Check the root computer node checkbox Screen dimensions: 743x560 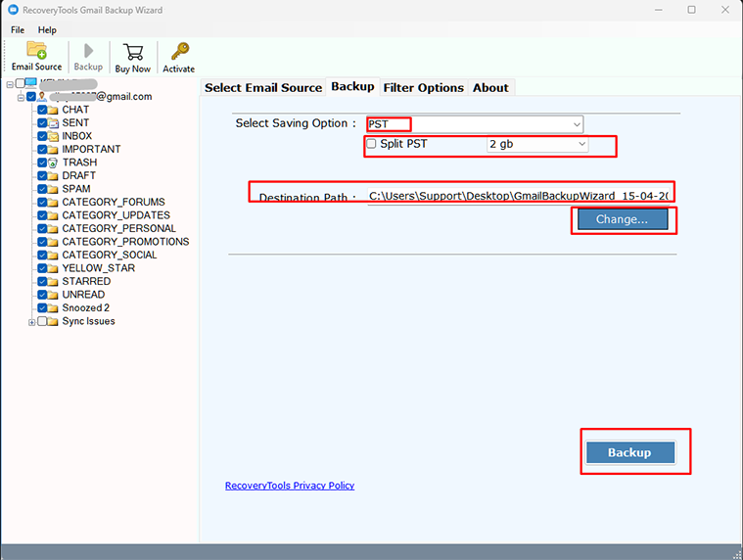click(x=20, y=84)
